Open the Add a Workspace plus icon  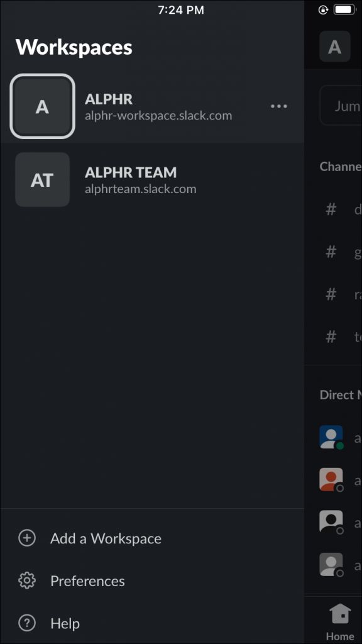26,538
